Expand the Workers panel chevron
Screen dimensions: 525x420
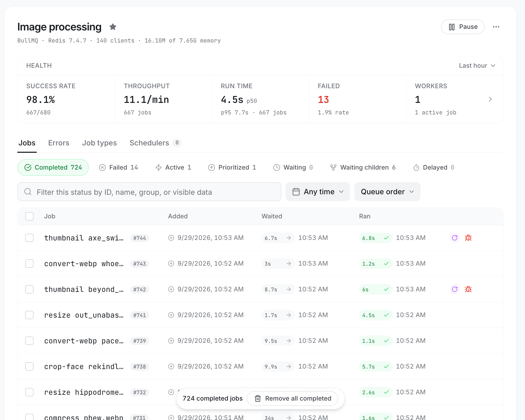[x=490, y=99]
